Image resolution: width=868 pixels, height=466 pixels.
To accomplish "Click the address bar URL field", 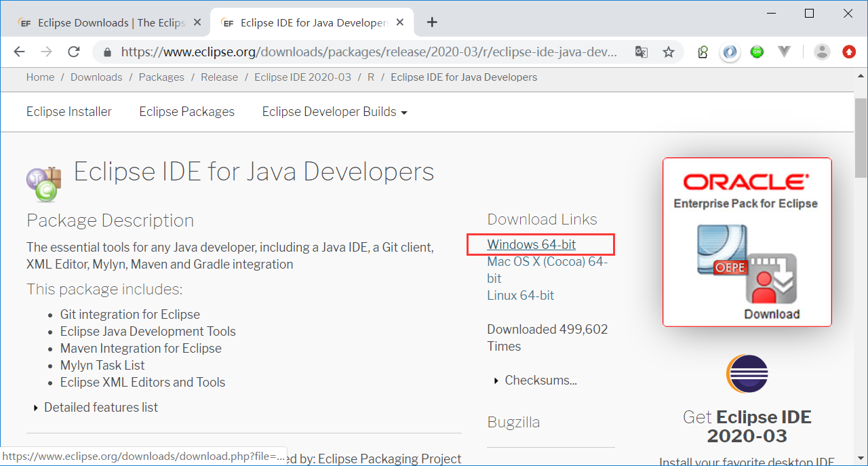I will 370,52.
